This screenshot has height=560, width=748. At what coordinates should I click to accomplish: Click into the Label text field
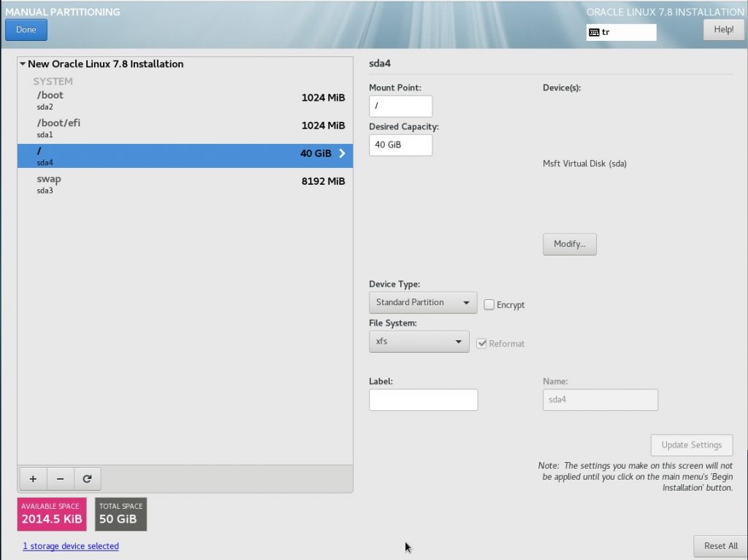pos(423,399)
